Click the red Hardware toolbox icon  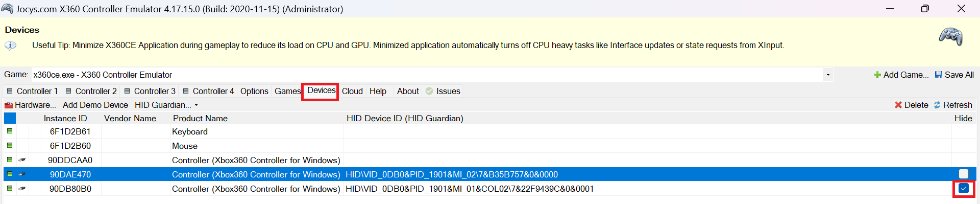(9, 105)
